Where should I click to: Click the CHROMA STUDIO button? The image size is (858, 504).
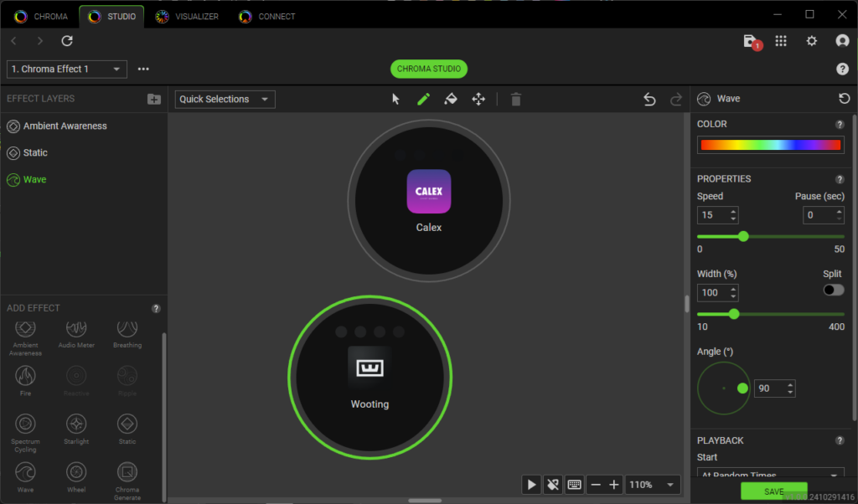429,69
